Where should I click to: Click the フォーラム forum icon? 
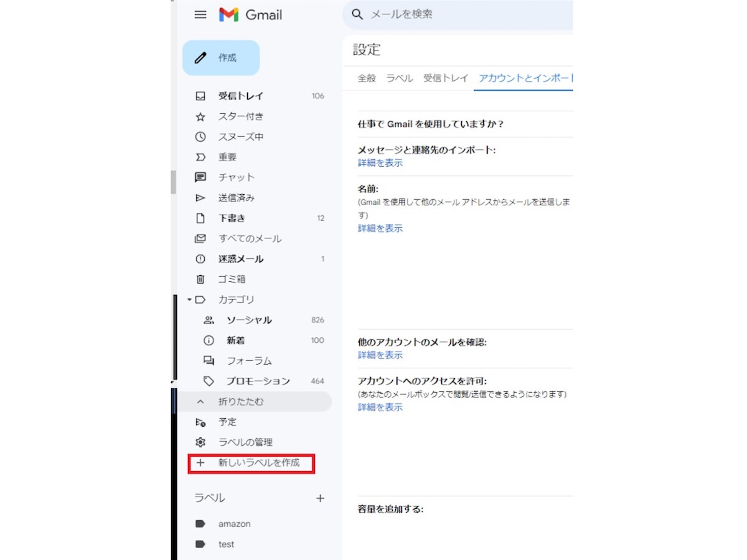(x=209, y=361)
